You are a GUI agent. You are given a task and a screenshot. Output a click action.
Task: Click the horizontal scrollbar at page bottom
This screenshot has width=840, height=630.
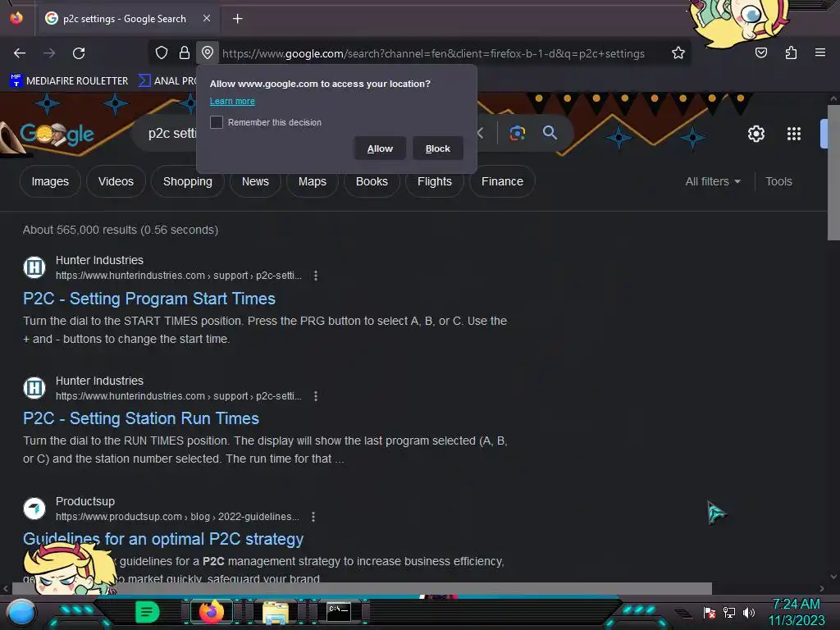tap(362, 588)
